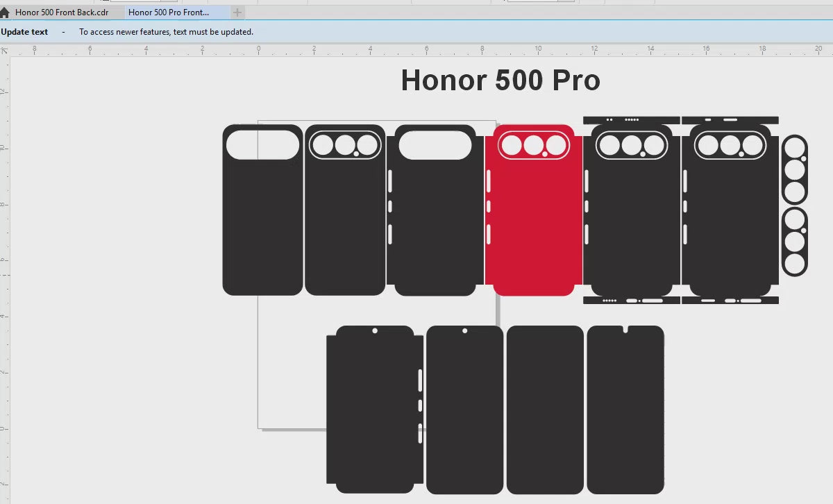Select the bottom edge strip below the last skin

(730, 301)
